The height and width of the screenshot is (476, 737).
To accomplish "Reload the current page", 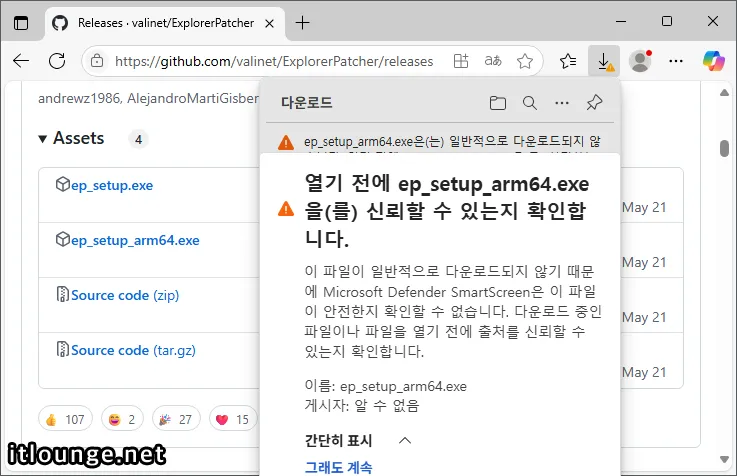I will click(x=57, y=61).
